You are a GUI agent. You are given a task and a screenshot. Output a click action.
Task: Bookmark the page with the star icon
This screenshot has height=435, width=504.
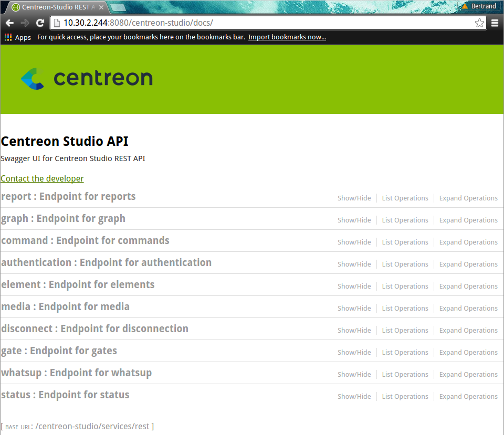point(479,23)
